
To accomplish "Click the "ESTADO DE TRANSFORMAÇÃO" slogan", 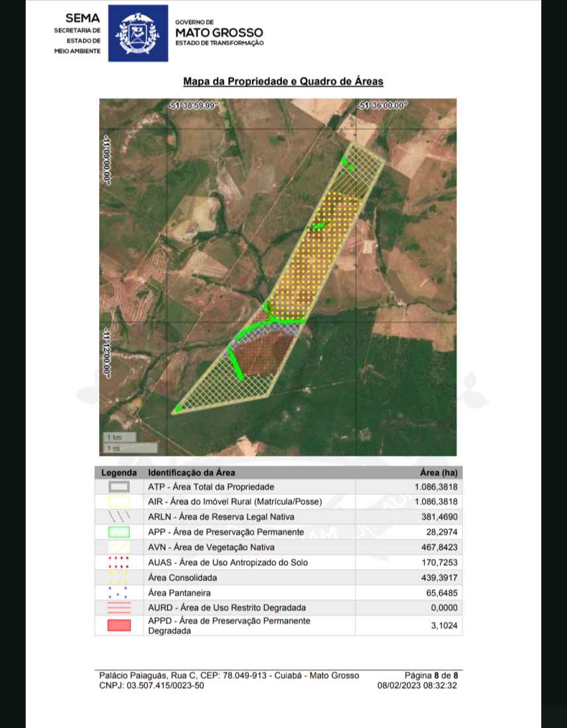I will [x=220, y=43].
